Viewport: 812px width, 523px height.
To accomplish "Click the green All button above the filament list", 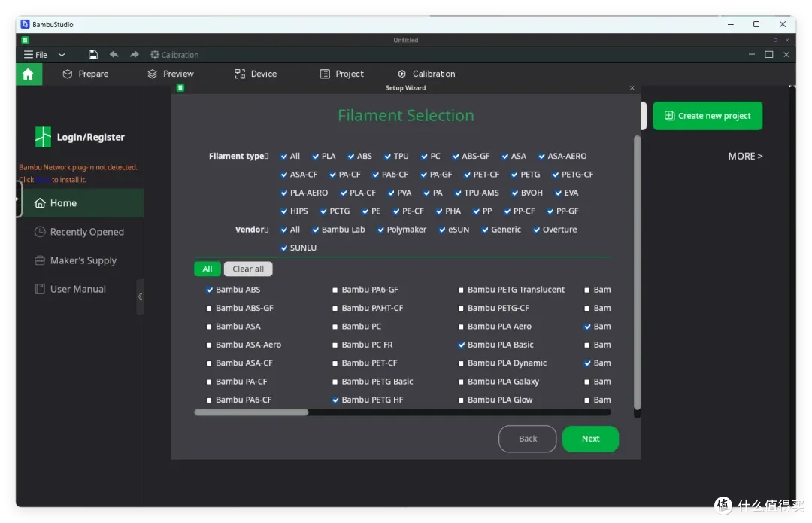I will [x=208, y=269].
